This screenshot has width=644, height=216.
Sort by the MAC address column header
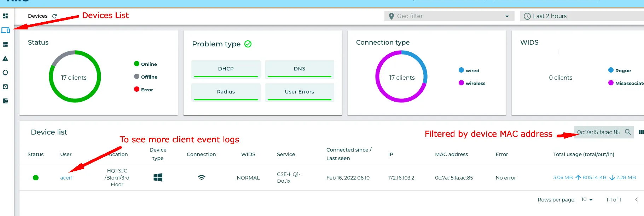[x=451, y=154]
